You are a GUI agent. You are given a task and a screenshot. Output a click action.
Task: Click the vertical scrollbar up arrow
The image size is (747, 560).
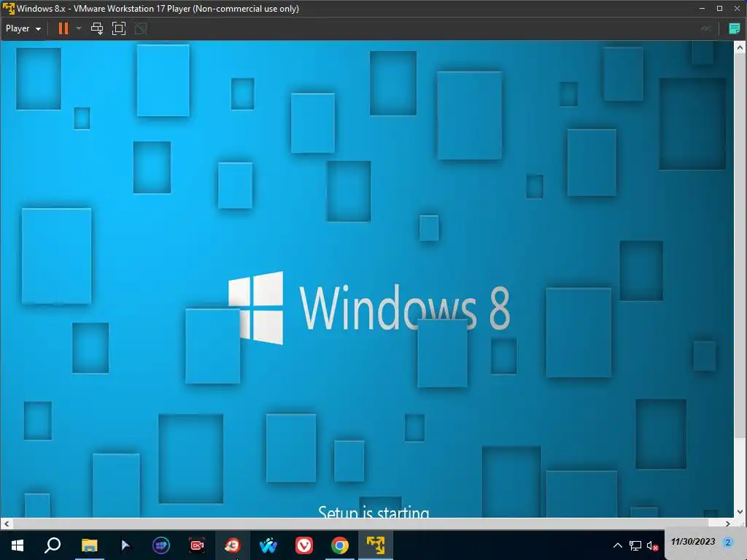[740, 47]
